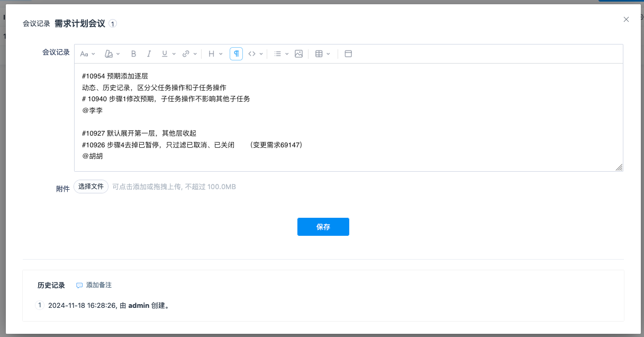
Task: Click the 历史记录 section heading
Action: [51, 285]
